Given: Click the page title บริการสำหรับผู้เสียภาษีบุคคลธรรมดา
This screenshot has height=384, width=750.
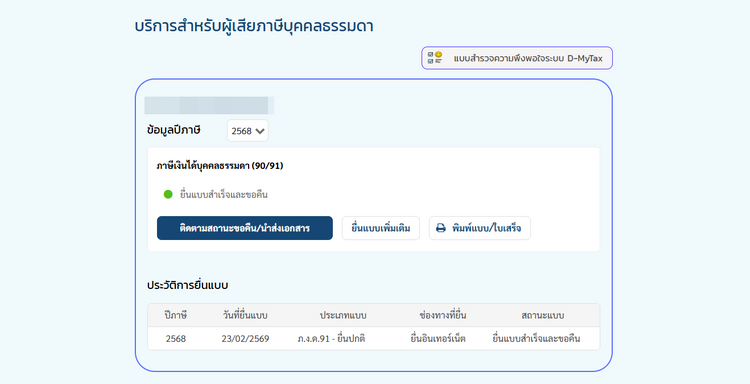Looking at the screenshot, I should click(254, 26).
